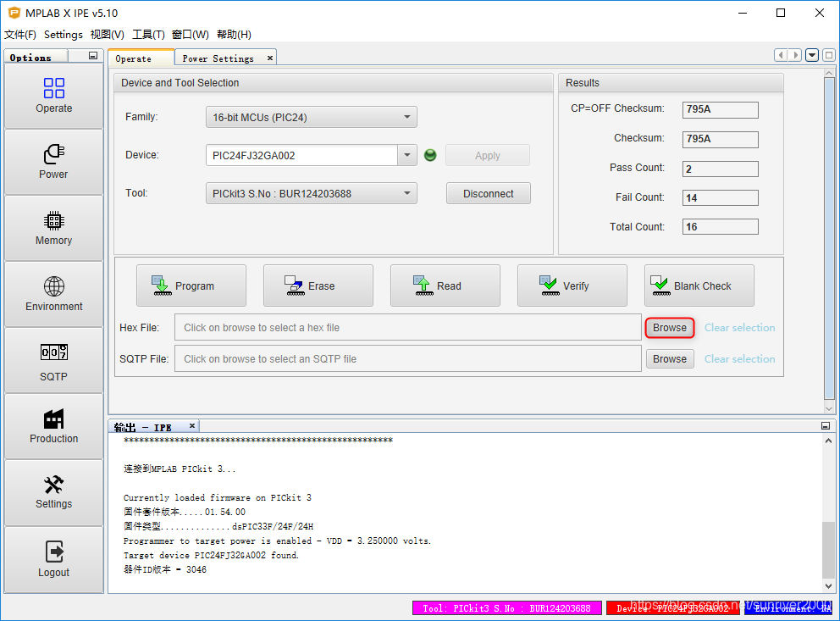The width and height of the screenshot is (840, 621).
Task: Browse for a hex file
Action: [x=670, y=327]
